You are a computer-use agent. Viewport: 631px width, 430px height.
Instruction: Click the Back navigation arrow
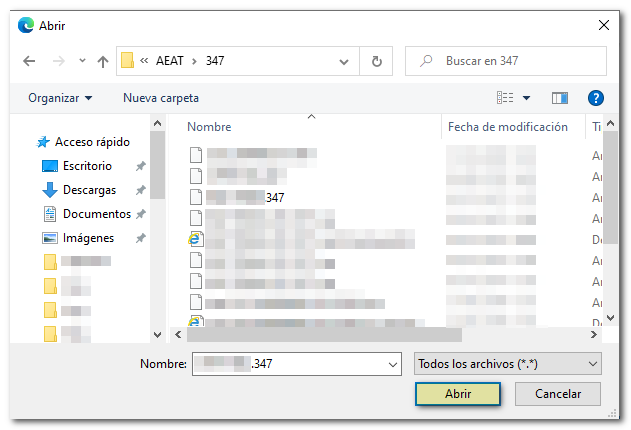coord(29,61)
